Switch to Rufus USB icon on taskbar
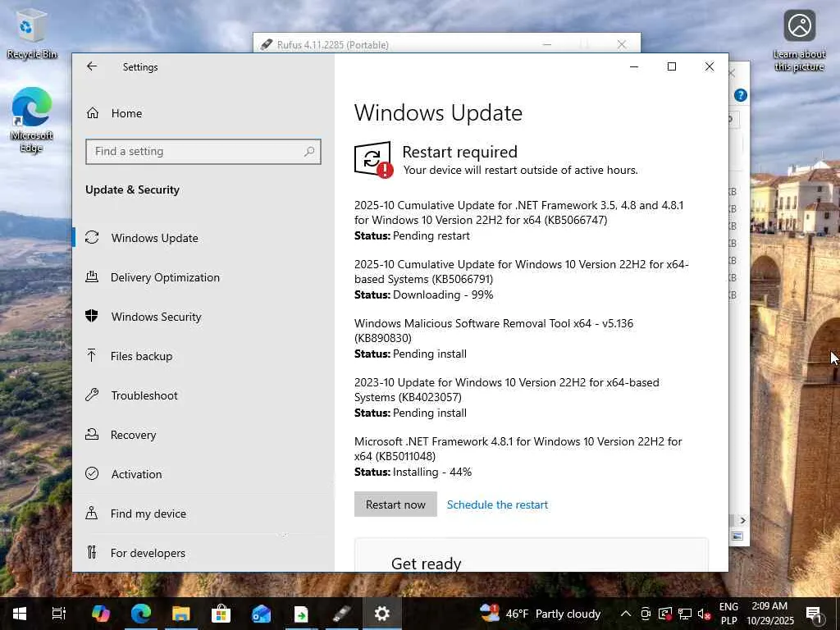Image resolution: width=840 pixels, height=630 pixels. click(342, 614)
